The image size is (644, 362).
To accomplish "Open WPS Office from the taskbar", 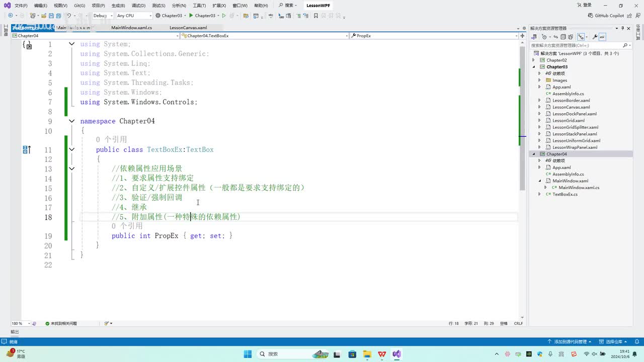I will [x=382, y=354].
